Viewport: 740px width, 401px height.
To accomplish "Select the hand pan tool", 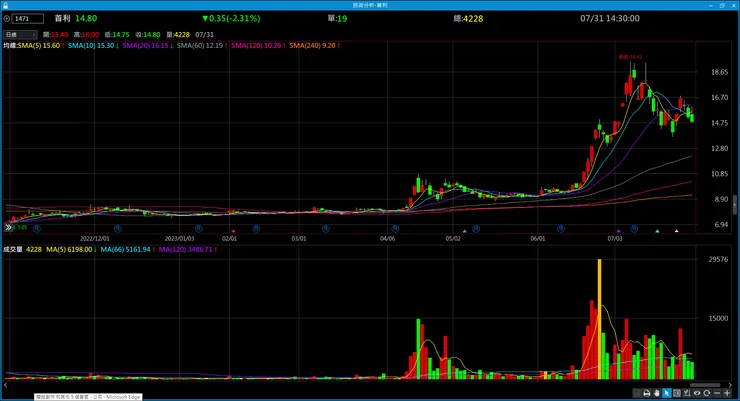I will point(656,393).
